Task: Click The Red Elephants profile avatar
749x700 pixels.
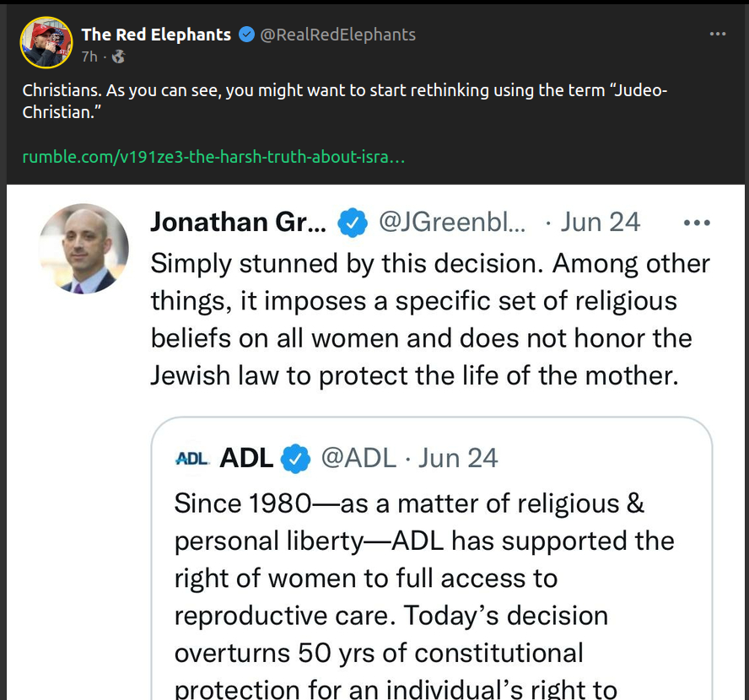Action: [x=46, y=42]
